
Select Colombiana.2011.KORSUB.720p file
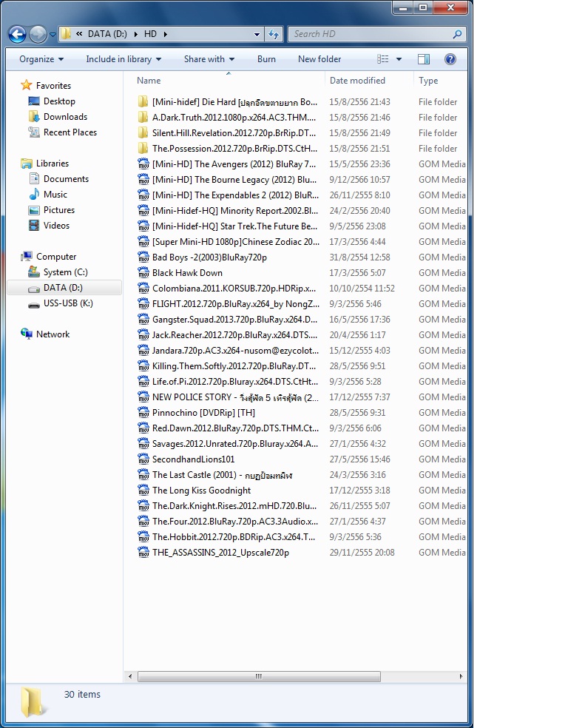coord(234,289)
